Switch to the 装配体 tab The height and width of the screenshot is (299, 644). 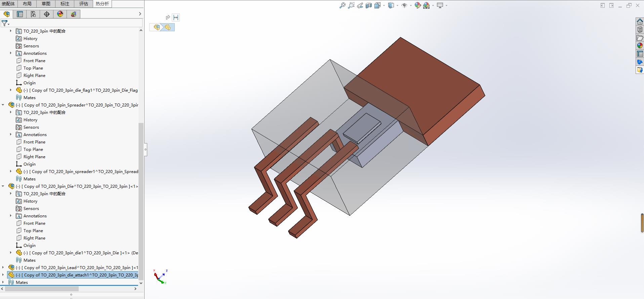tap(8, 4)
